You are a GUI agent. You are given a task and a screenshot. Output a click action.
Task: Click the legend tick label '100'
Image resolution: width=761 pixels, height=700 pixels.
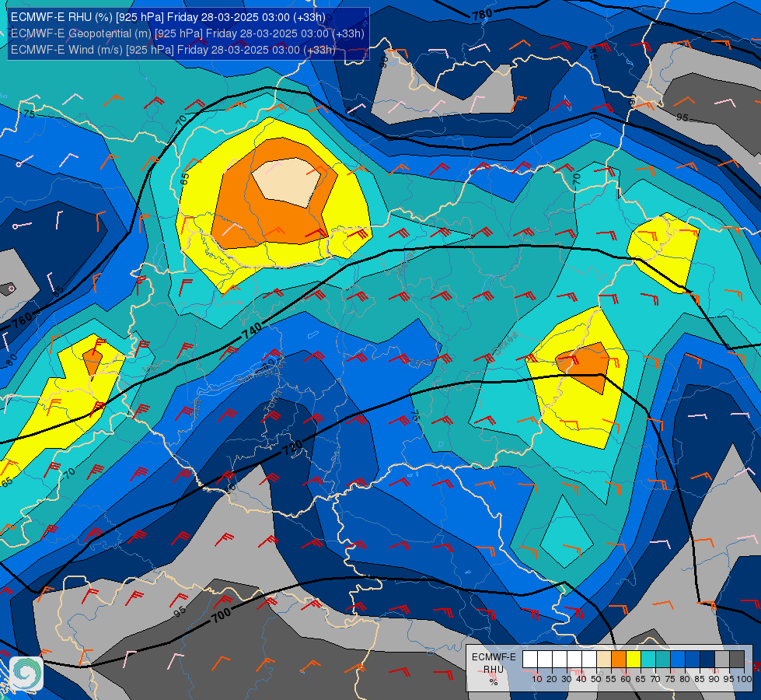point(744,679)
